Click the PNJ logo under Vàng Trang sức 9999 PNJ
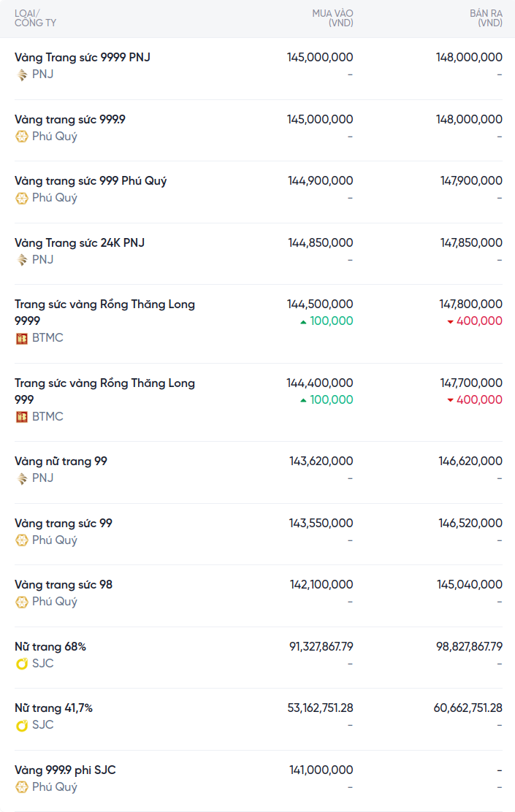Viewport: 515px width, 812px height. (22, 74)
